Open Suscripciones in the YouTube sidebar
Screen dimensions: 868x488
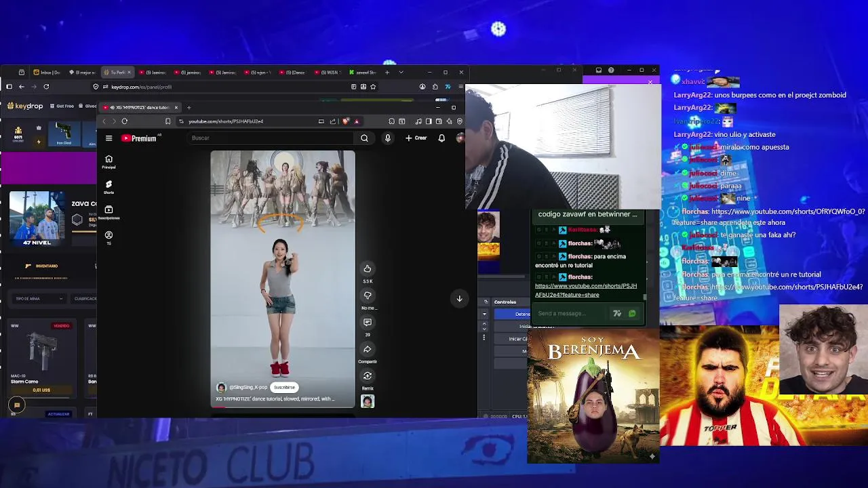[108, 212]
